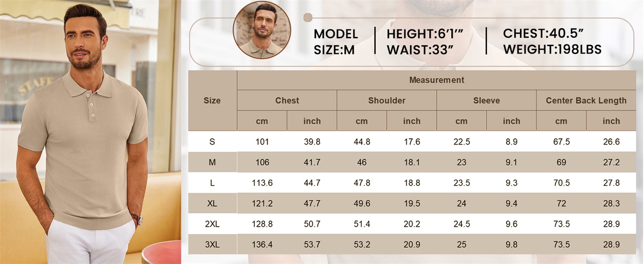
Task: Click the MODEL SIZE:M label
Action: pyautogui.click(x=335, y=42)
